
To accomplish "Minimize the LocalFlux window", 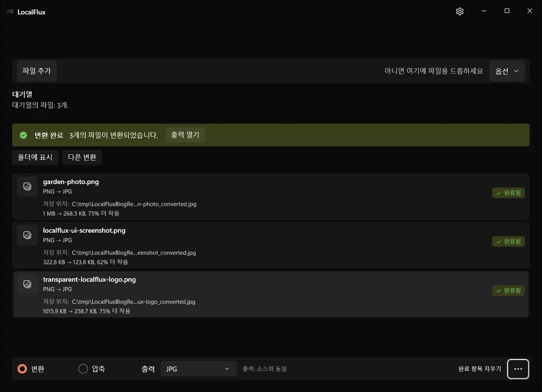I will coord(484,11).
